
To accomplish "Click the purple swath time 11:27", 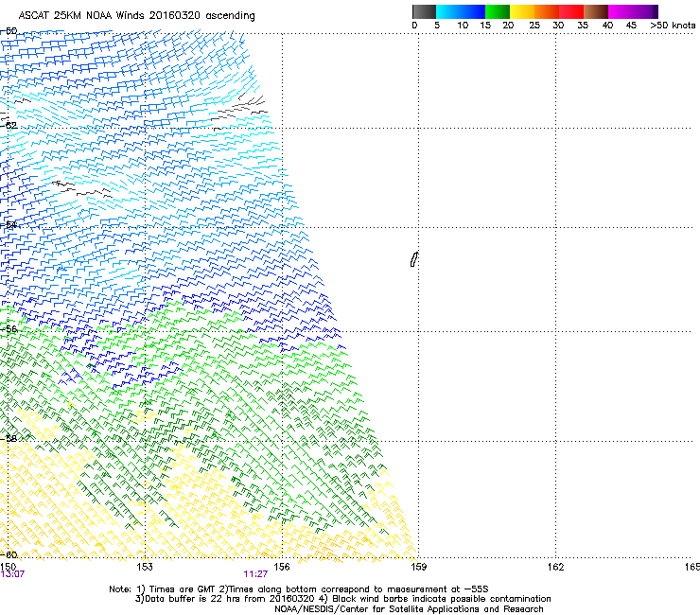I will pyautogui.click(x=255, y=574).
